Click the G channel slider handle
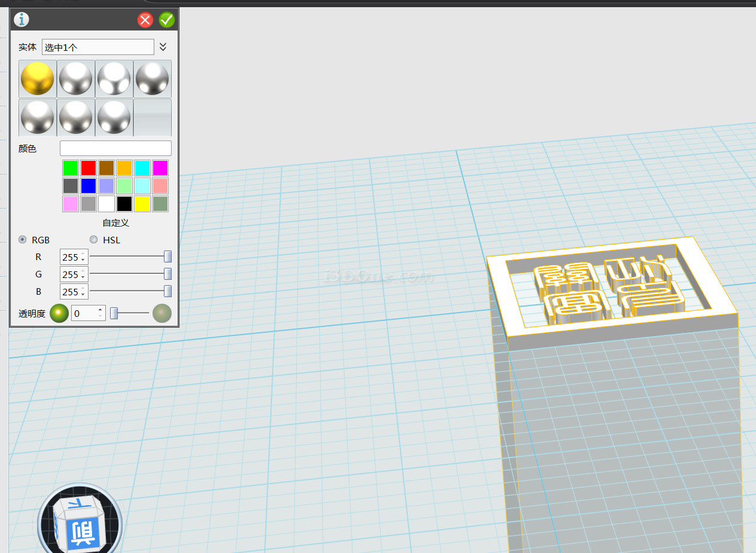The image size is (756, 553). pyautogui.click(x=168, y=274)
